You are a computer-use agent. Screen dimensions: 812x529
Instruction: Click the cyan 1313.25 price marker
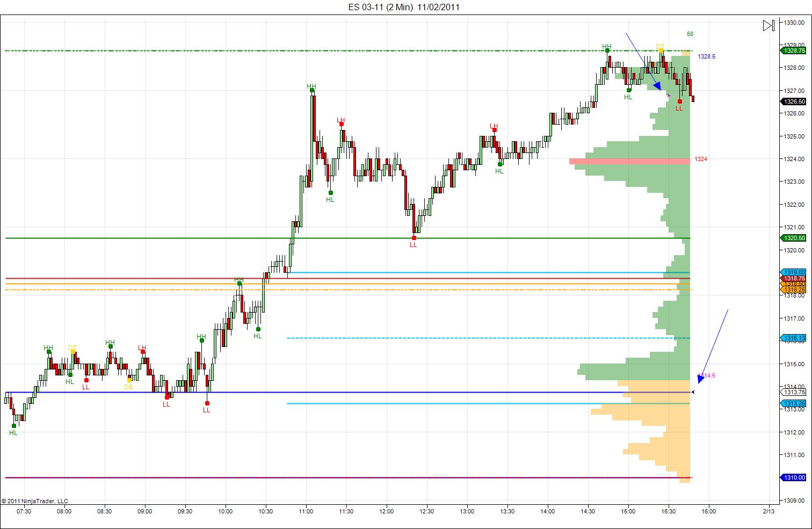[794, 403]
